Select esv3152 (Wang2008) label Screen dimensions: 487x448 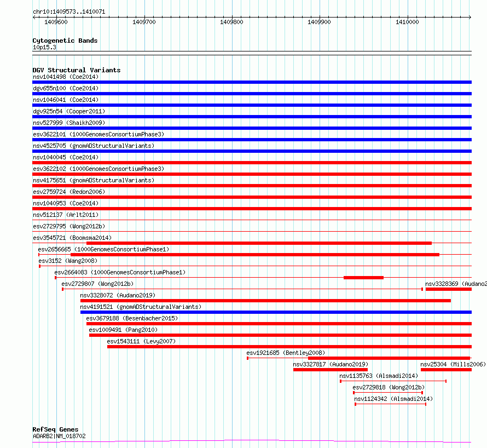(68, 261)
